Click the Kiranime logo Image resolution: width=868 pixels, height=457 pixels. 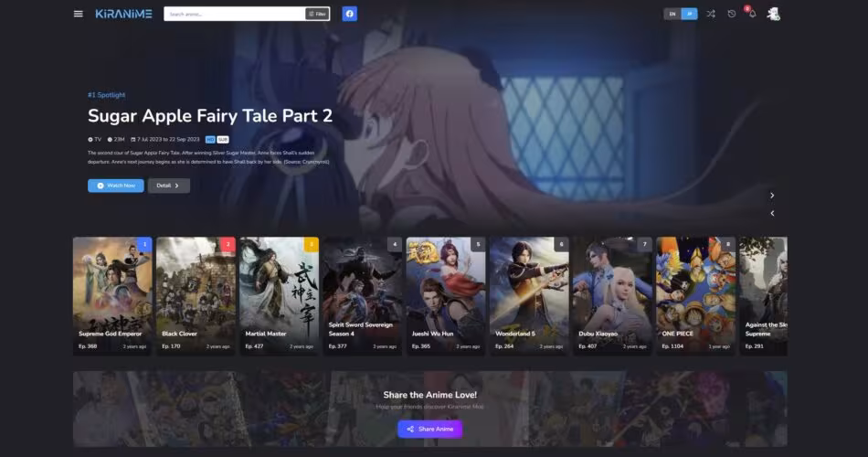tap(123, 14)
